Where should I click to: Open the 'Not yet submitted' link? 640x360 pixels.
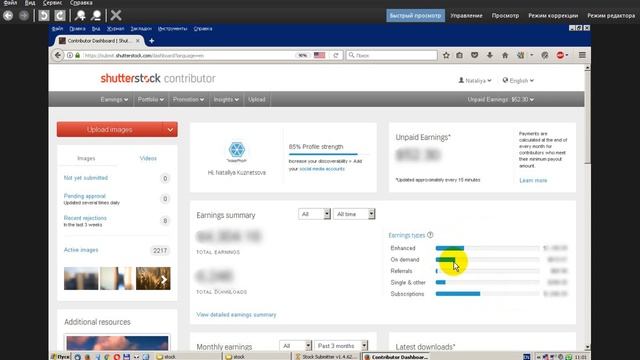pos(86,178)
